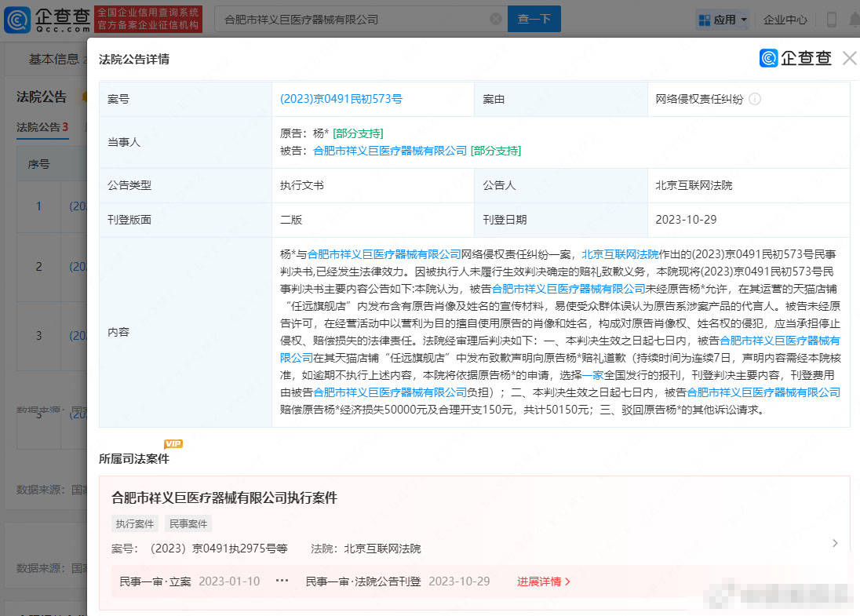Select row 2 in the background table

[x=39, y=267]
